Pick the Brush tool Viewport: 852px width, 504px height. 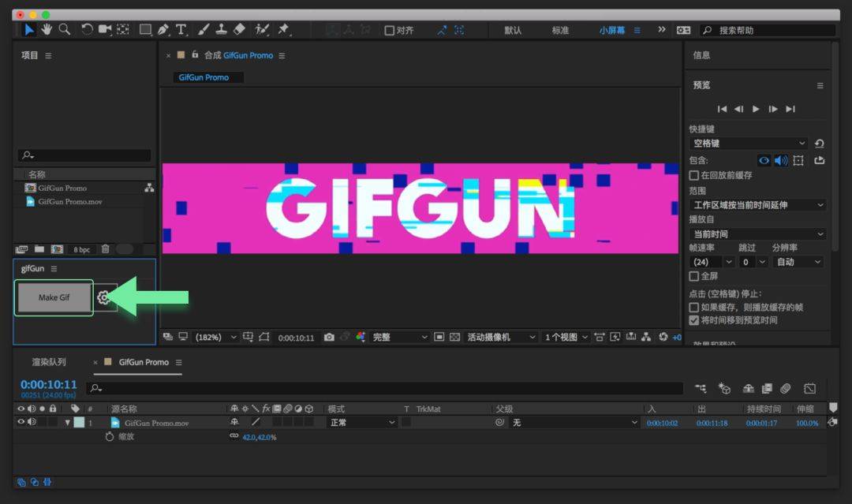pos(202,30)
